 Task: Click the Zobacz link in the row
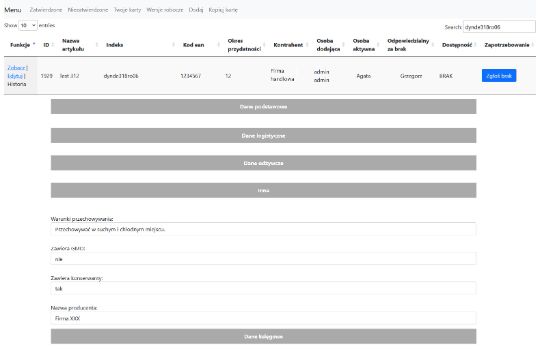coord(16,68)
